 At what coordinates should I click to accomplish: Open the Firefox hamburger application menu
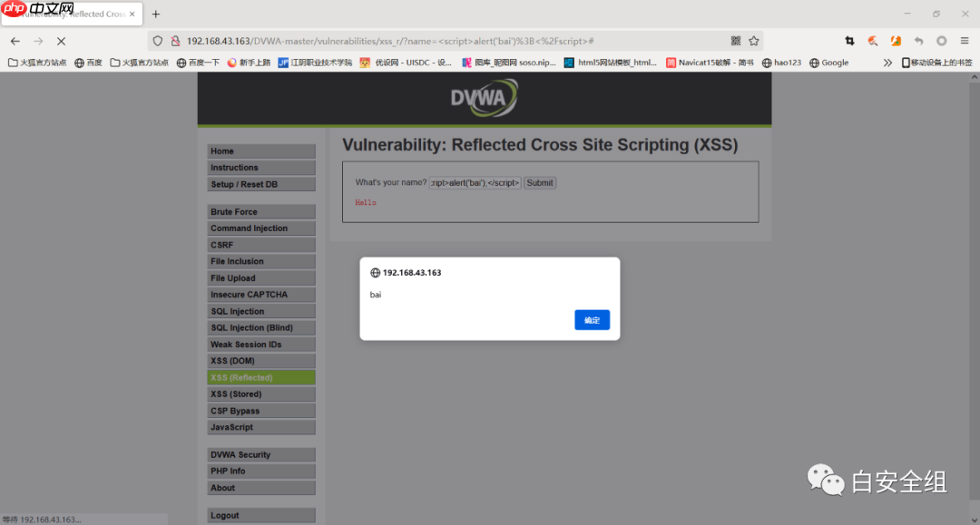click(x=965, y=41)
